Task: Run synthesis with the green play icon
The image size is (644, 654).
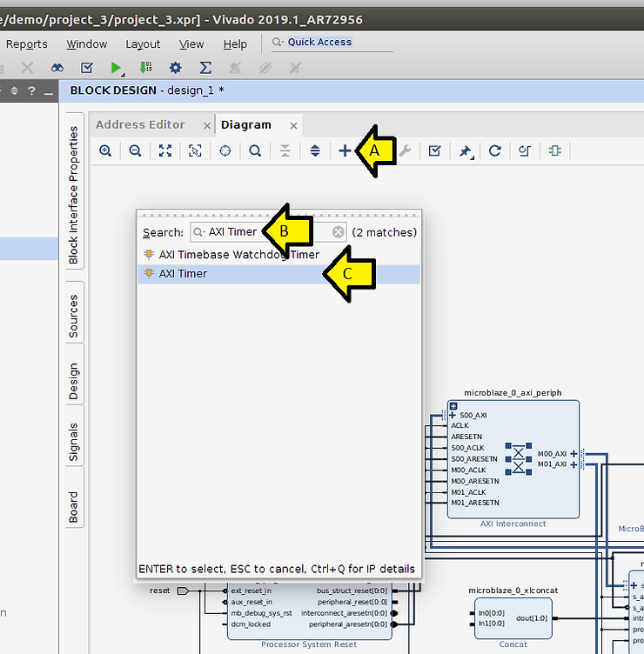Action: 117,67
